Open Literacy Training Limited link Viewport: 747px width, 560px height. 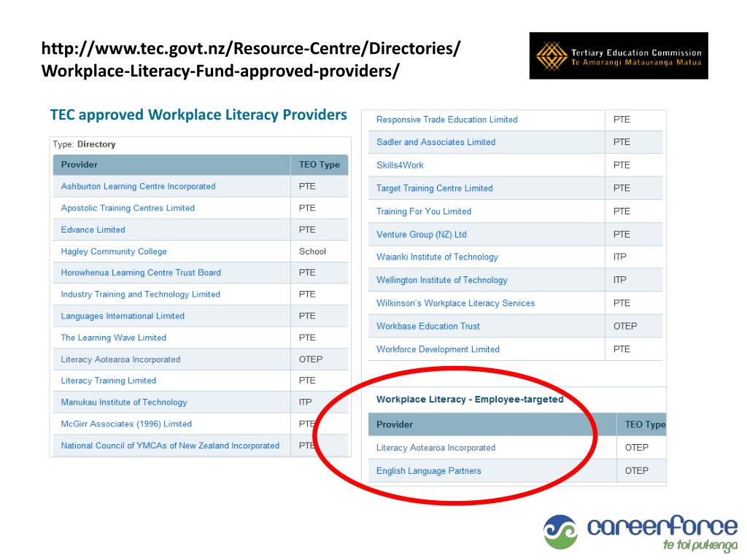[109, 381]
